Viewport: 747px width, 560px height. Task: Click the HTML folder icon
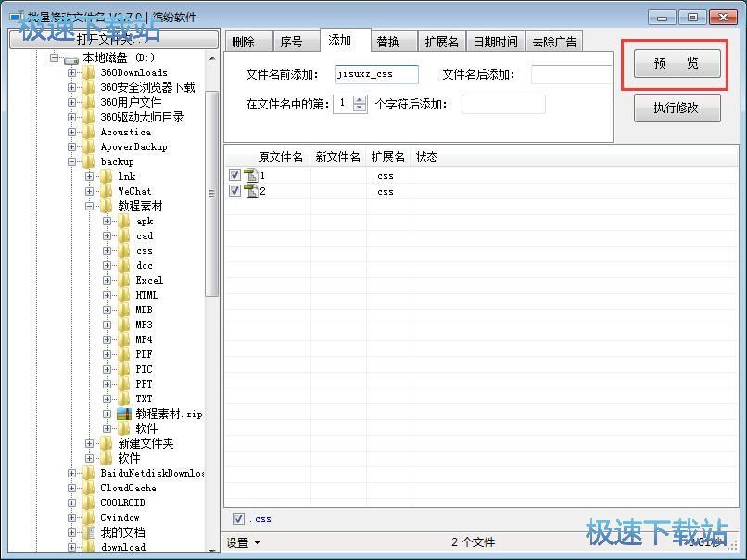coord(124,295)
